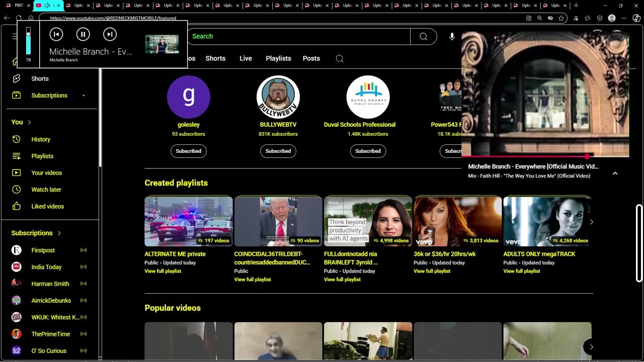Open a new browser tab with plus
The image size is (644, 362).
576,6
